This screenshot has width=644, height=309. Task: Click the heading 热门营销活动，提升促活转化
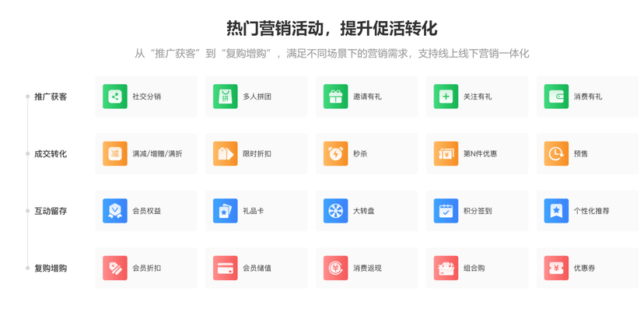pos(332,28)
